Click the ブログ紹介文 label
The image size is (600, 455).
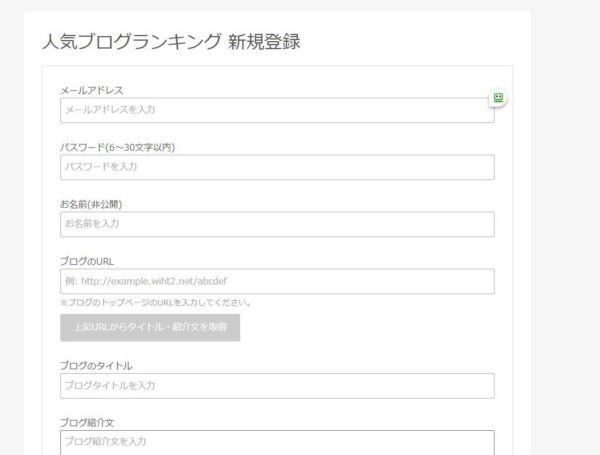pyautogui.click(x=87, y=423)
